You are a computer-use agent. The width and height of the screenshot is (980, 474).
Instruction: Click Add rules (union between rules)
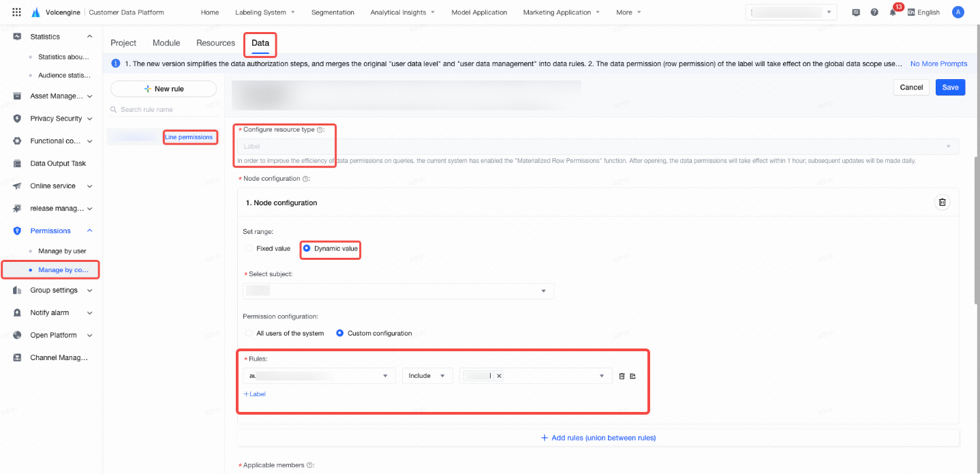[598, 438]
